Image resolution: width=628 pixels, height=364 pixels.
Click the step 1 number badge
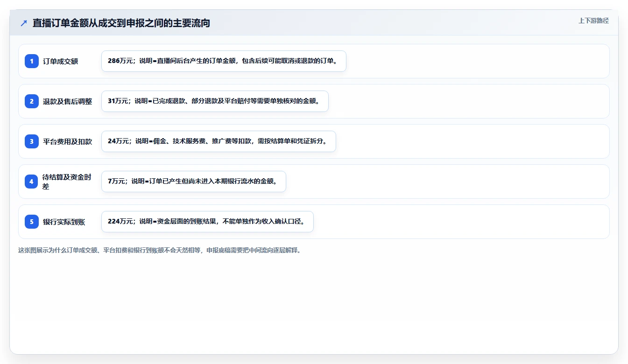(x=32, y=61)
